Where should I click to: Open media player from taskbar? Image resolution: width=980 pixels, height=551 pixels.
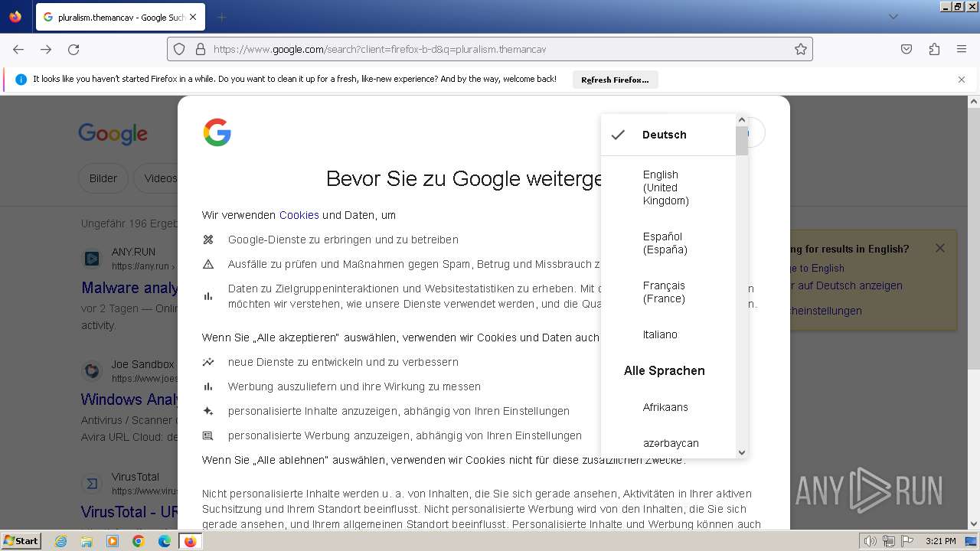click(x=113, y=541)
